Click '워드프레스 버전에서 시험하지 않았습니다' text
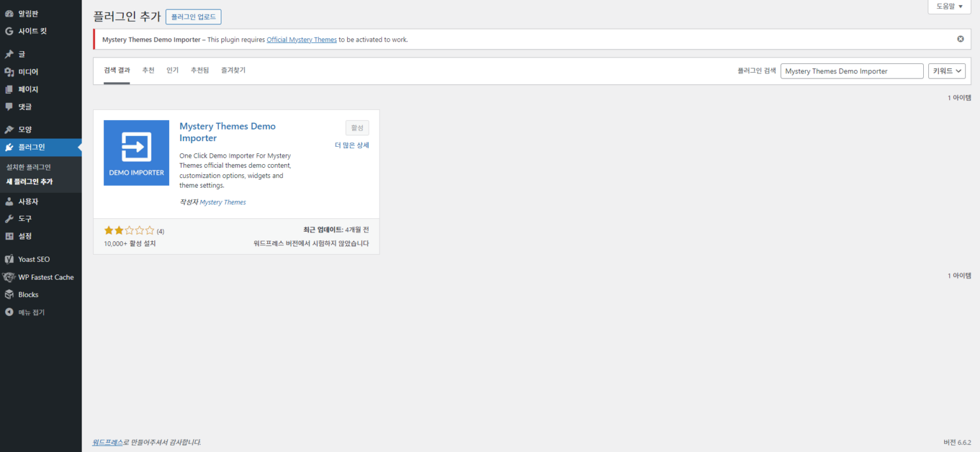980x452 pixels. (311, 244)
